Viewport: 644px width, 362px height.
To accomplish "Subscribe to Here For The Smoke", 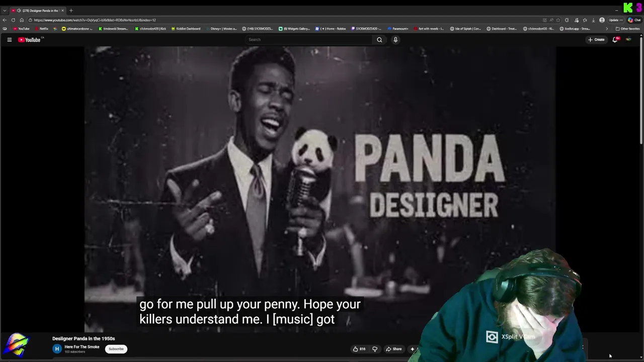I will click(x=116, y=349).
